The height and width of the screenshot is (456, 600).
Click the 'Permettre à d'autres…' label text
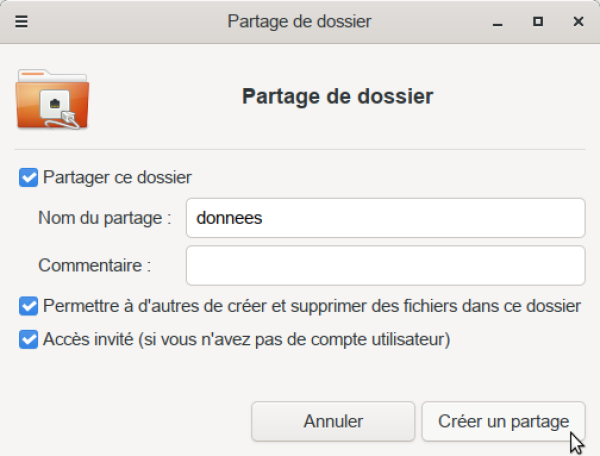312,305
